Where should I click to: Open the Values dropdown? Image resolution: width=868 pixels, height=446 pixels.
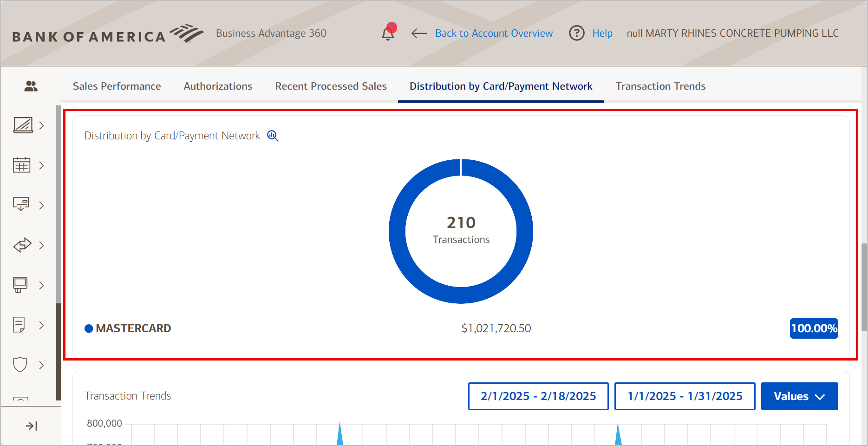[799, 396]
